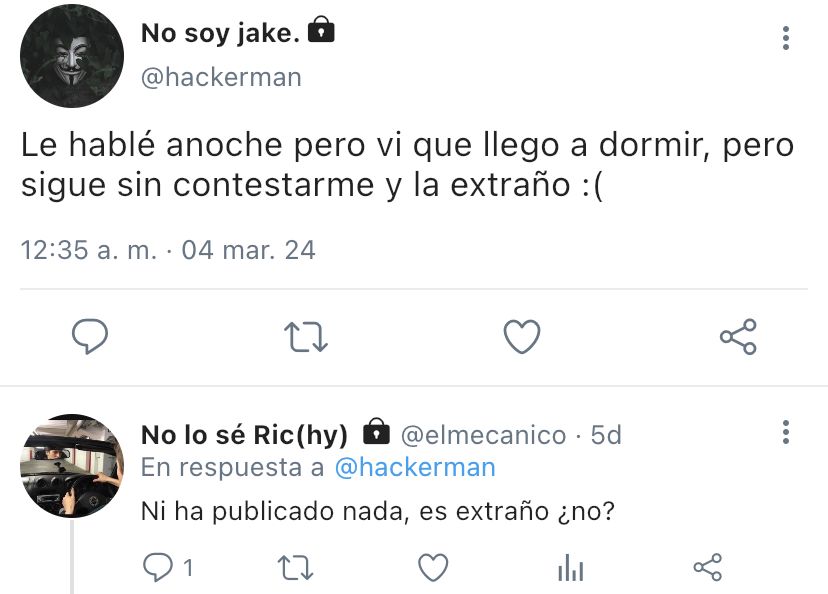Retweet the main hackerman tweet

(306, 337)
